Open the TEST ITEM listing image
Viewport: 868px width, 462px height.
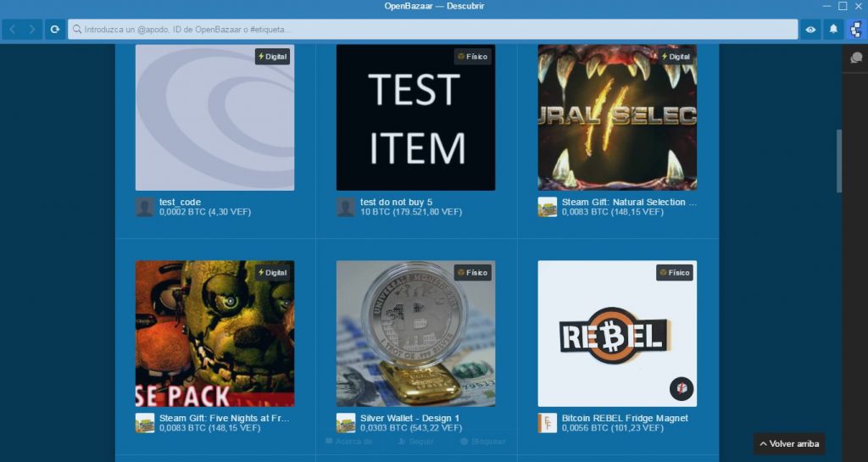415,117
